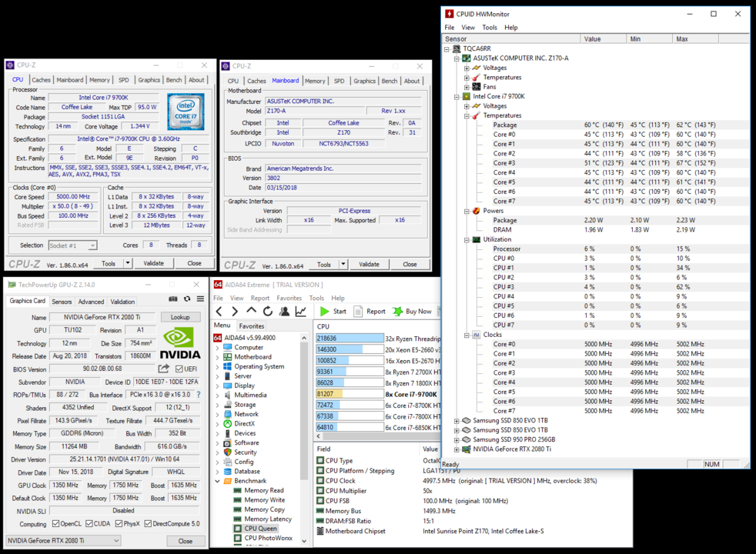756x554 pixels.
Task: Click the Lookup button in GPU-Z
Action: tap(180, 317)
